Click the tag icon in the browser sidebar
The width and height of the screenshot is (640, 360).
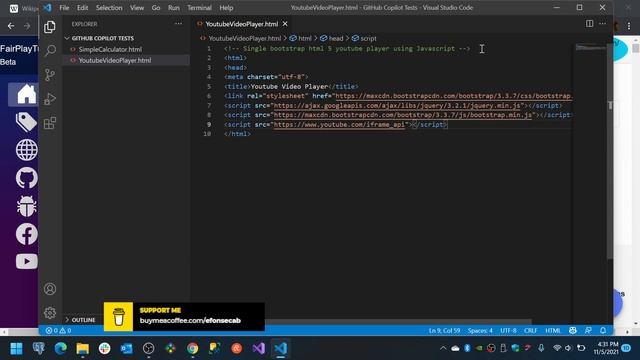pyautogui.click(x=27, y=122)
